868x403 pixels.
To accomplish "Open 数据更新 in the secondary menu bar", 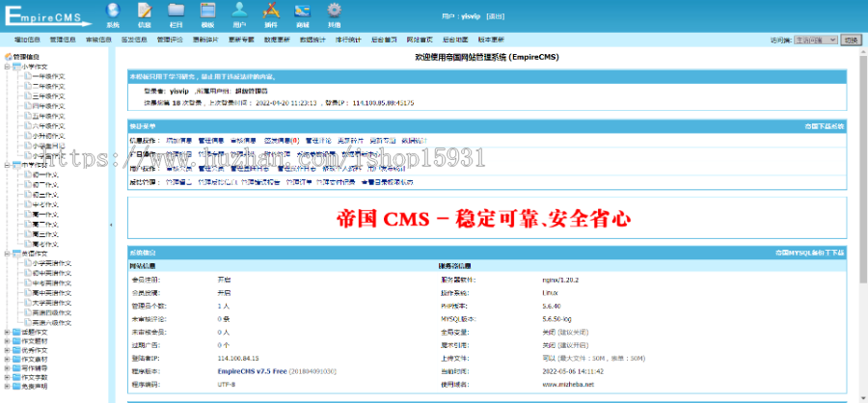I will coord(277,40).
